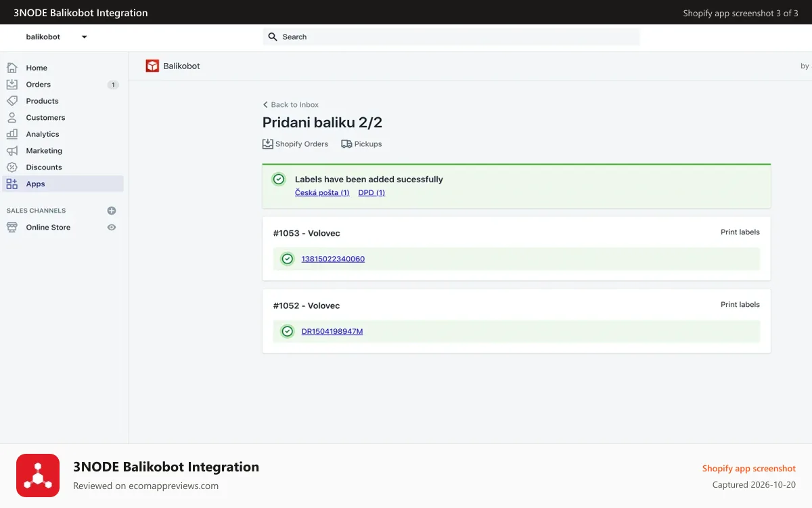Click 'Labels have been added sucessfully' message
812x508 pixels.
369,179
